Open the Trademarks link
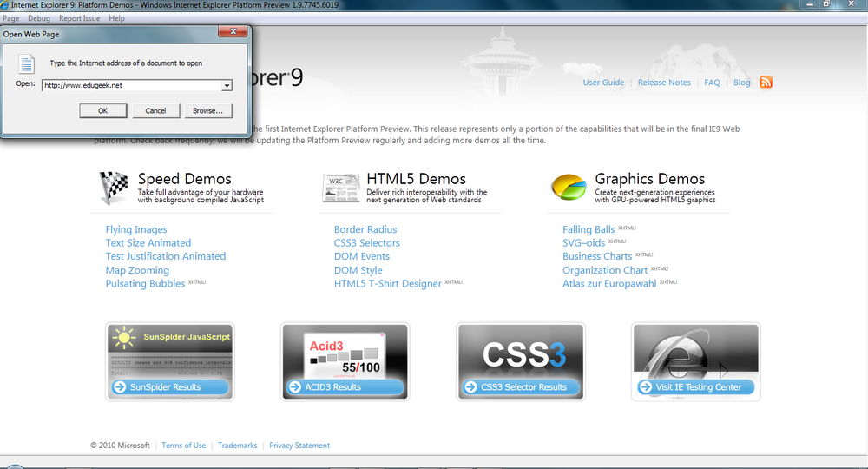Viewport: 868px width, 469px height. 238,446
